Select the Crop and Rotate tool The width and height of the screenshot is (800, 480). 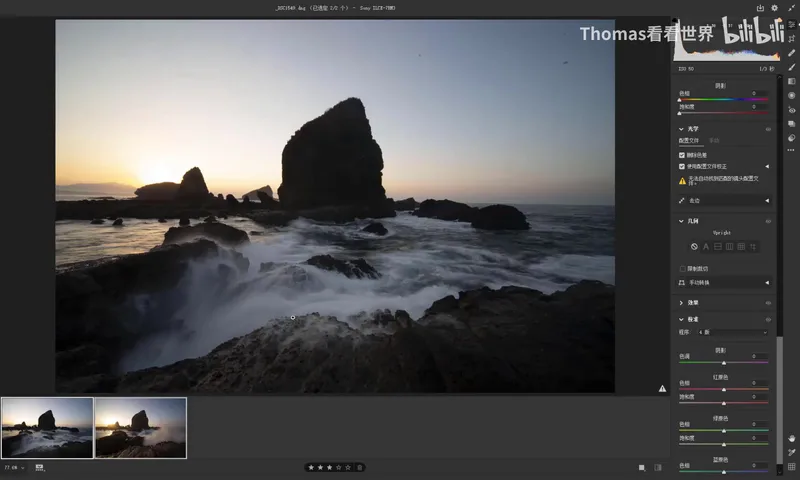[x=791, y=39]
